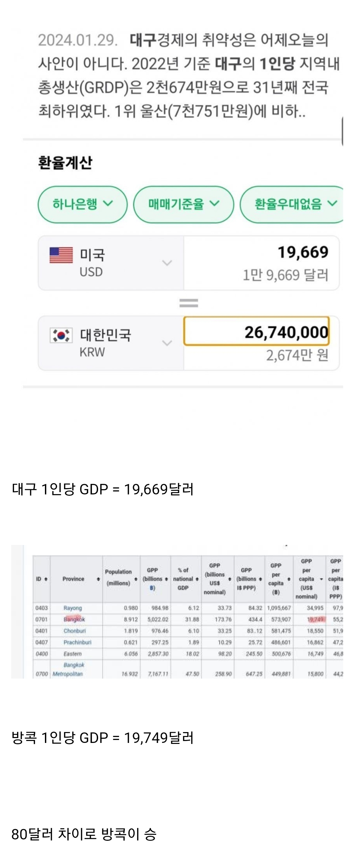This screenshot has height=868, width=354.
Task: Sort by GPP per capita (฿) arrows
Action: coord(289,579)
